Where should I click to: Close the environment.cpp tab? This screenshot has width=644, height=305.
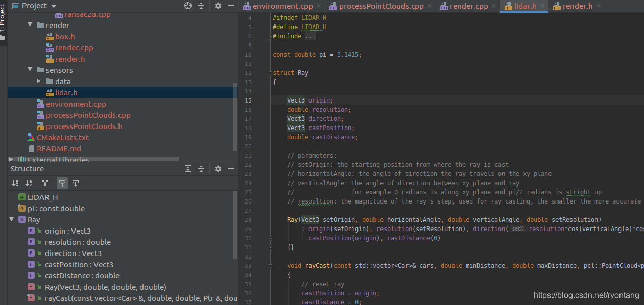pyautogui.click(x=319, y=6)
